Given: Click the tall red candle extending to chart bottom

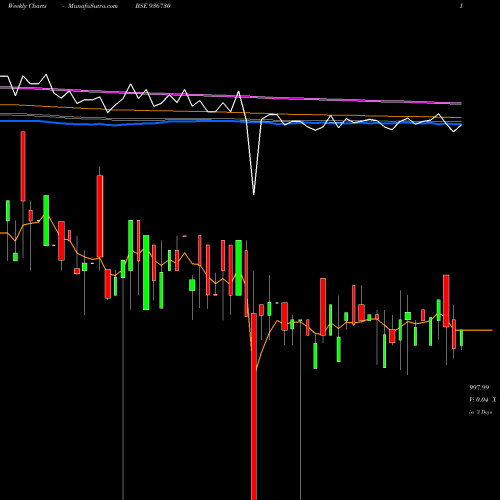Looking at the screenshot, I should (254, 406).
